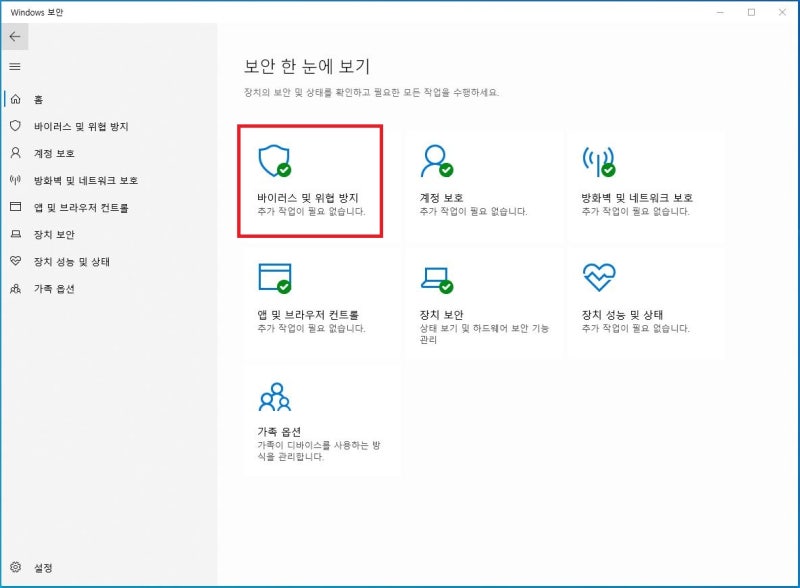Close the Windows 보안 window
800x588 pixels.
point(782,12)
